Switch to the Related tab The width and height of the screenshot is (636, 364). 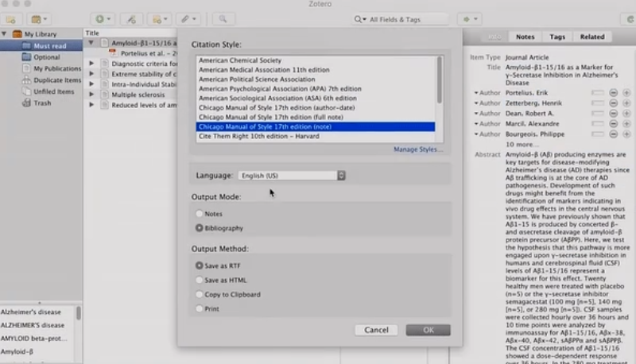(x=591, y=37)
